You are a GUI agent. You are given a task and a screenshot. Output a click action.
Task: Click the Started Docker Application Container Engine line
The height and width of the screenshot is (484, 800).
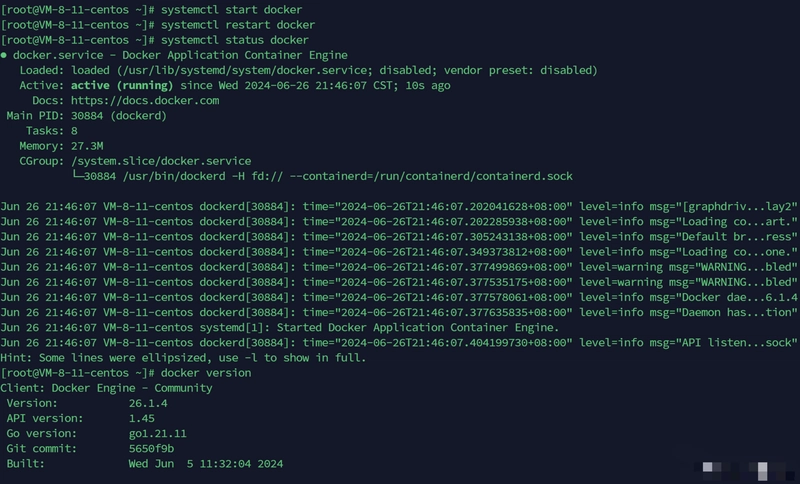(x=280, y=327)
